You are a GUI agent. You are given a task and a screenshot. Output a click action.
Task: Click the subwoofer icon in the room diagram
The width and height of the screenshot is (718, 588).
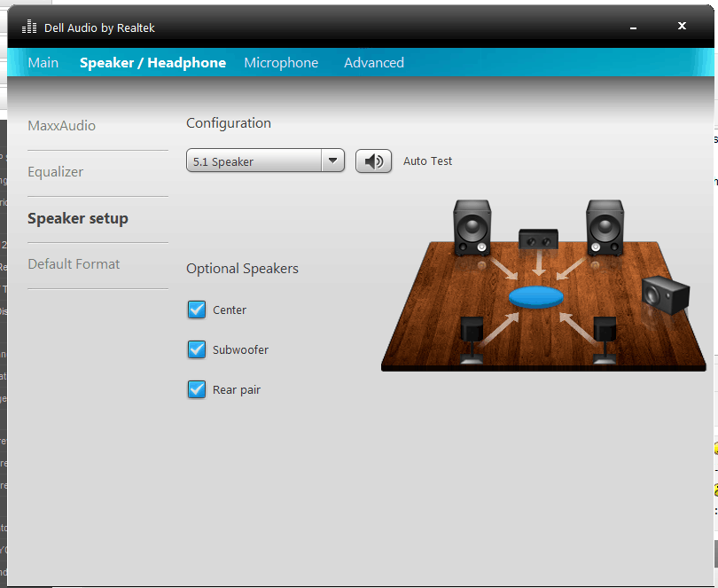click(666, 295)
